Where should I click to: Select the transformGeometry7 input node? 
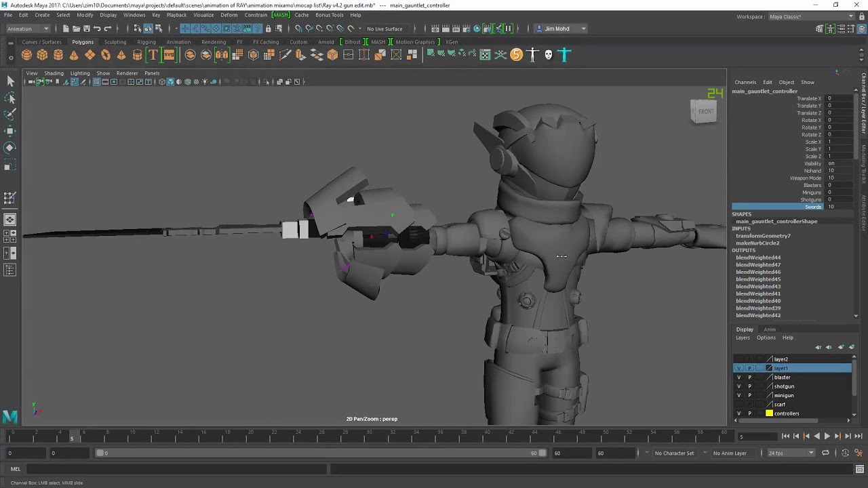(763, 236)
